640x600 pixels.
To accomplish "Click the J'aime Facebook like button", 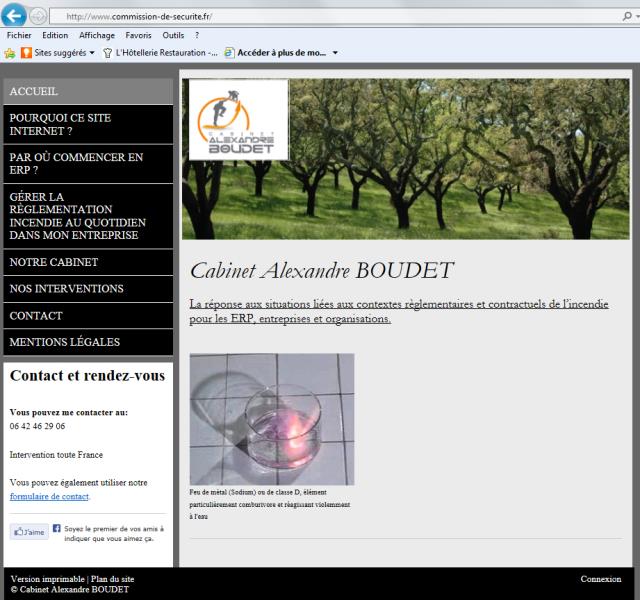I will [x=29, y=532].
